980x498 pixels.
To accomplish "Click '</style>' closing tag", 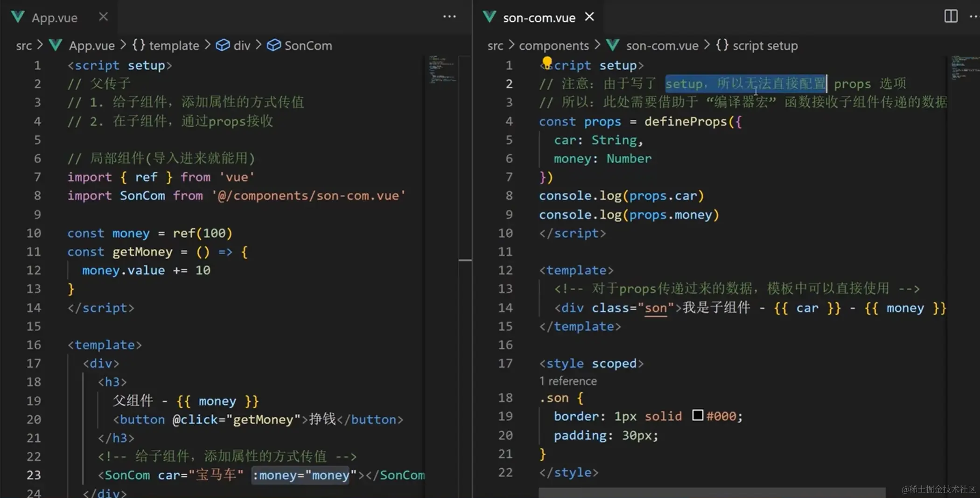I will point(569,473).
